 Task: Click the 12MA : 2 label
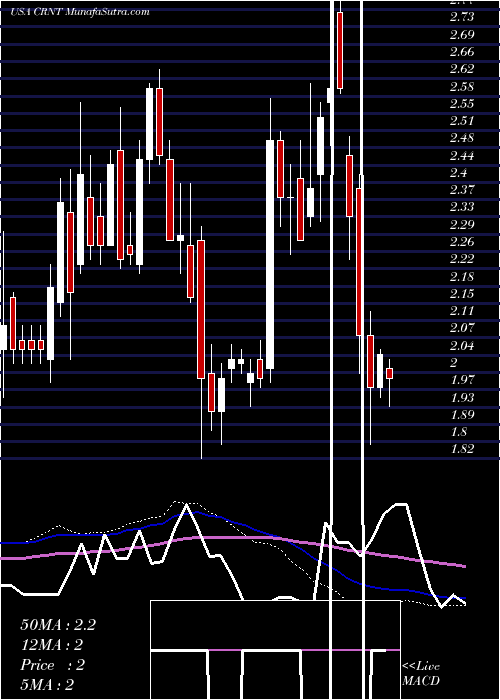(52, 645)
